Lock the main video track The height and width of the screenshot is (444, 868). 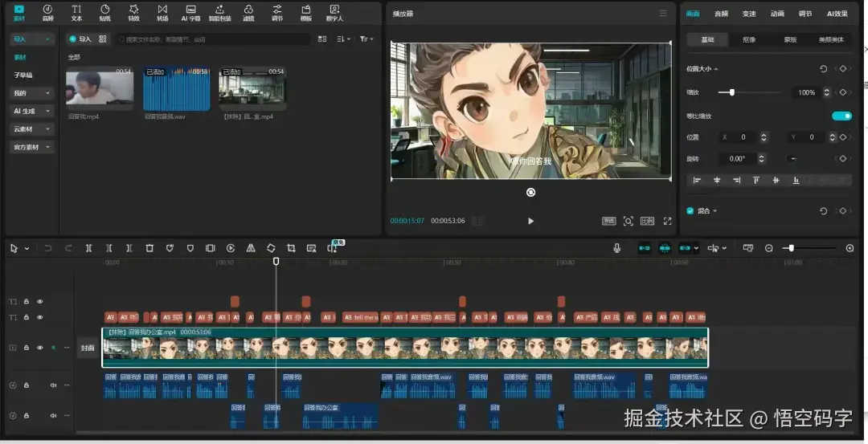(26, 348)
